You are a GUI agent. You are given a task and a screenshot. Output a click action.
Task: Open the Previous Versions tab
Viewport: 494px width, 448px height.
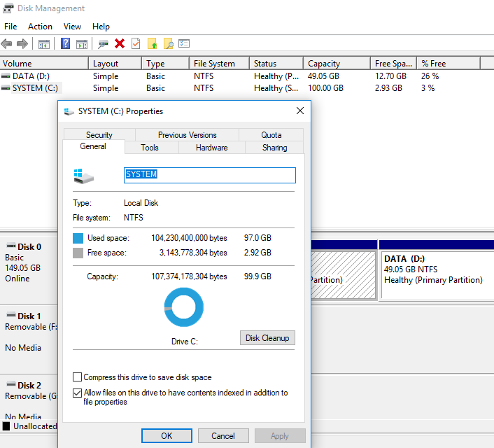pyautogui.click(x=187, y=135)
